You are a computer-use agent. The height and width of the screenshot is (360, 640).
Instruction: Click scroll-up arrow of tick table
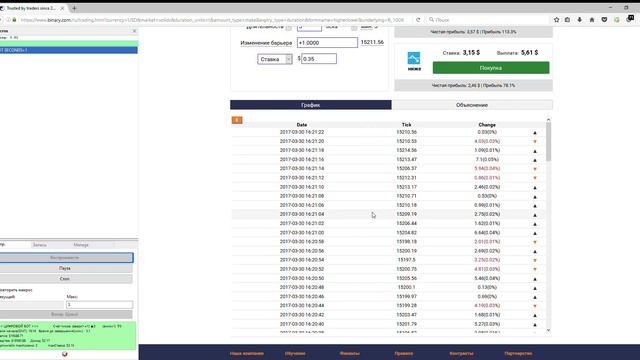[x=548, y=120]
